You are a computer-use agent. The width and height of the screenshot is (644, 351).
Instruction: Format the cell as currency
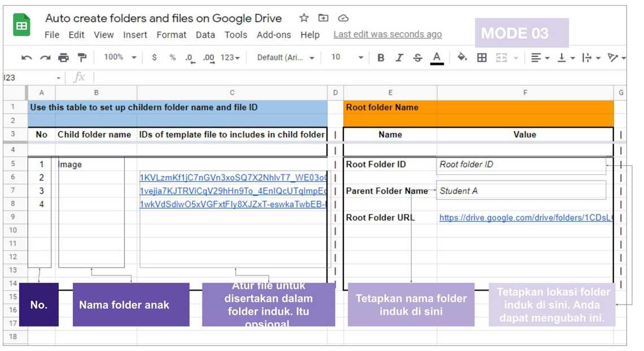click(x=154, y=58)
